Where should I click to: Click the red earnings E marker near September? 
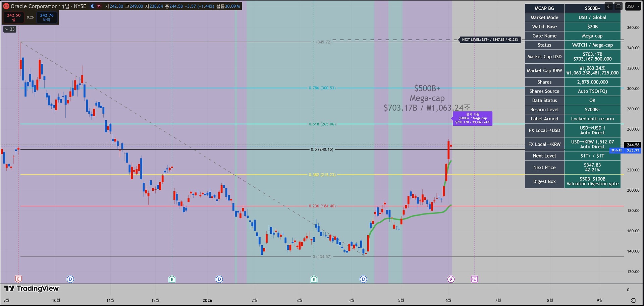(x=18, y=279)
